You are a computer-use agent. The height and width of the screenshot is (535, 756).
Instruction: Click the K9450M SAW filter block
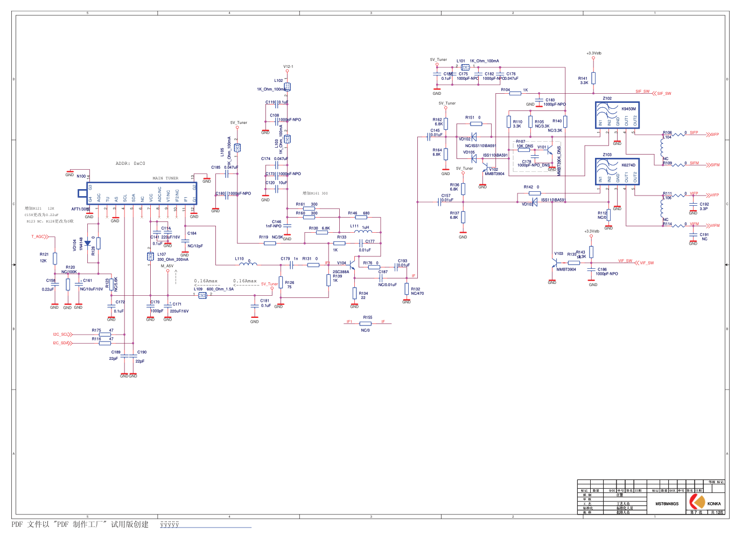[617, 115]
